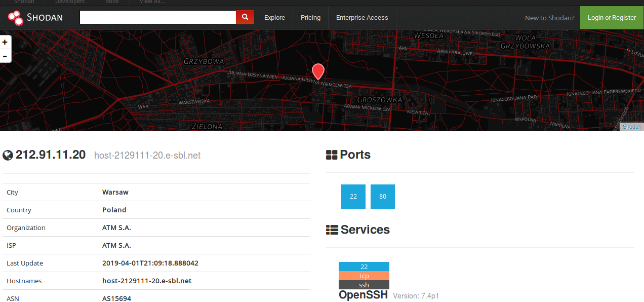This screenshot has height=302, width=644.
Task: Click the Version: 7.4p1 text
Action: (416, 296)
